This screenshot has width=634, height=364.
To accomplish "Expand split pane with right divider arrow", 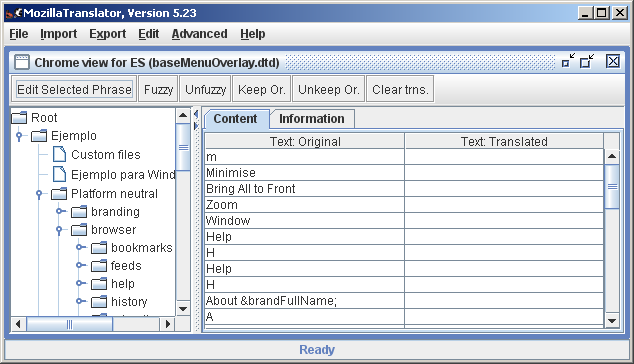I will pyautogui.click(x=196, y=126).
